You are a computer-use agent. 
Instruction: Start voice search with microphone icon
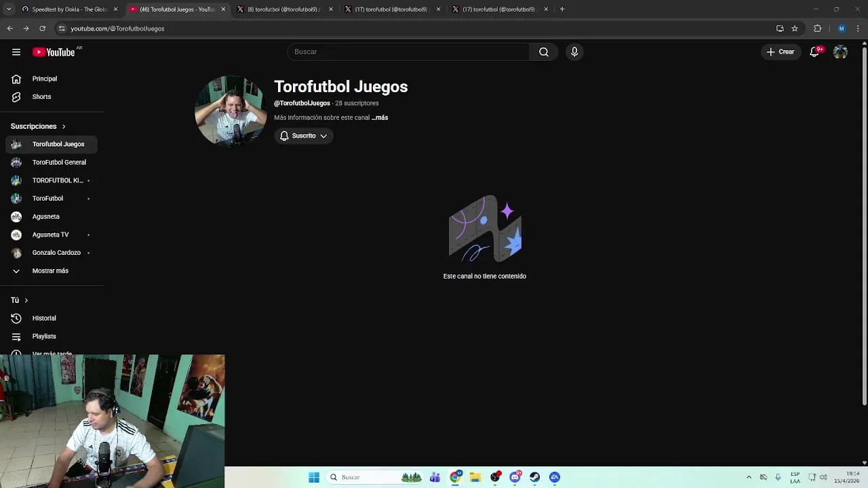click(x=574, y=52)
